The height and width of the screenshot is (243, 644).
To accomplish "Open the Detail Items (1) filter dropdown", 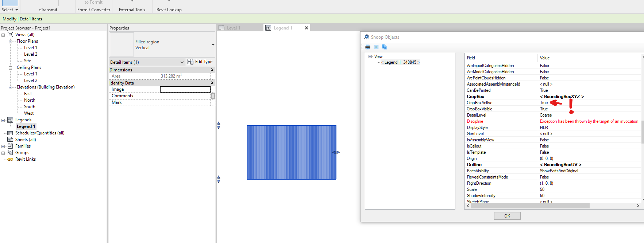I will pos(182,62).
